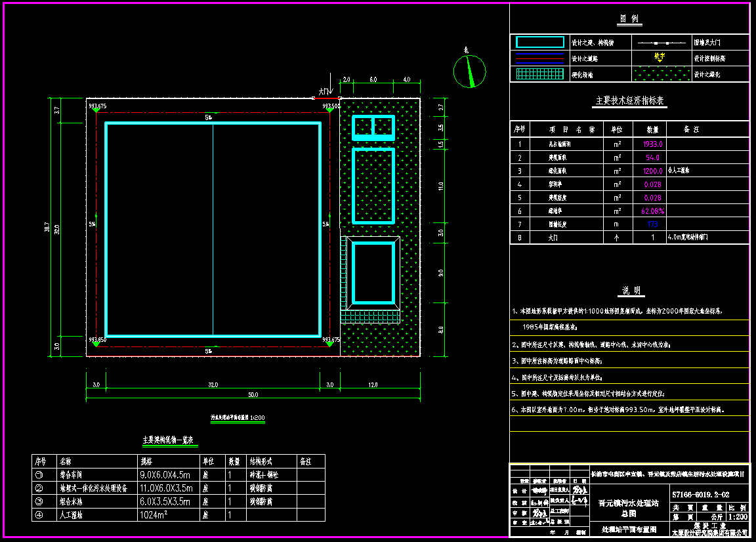The width and height of the screenshot is (756, 542).
Task: Click the plan title text with 1:200 below drawing
Action: (237, 417)
